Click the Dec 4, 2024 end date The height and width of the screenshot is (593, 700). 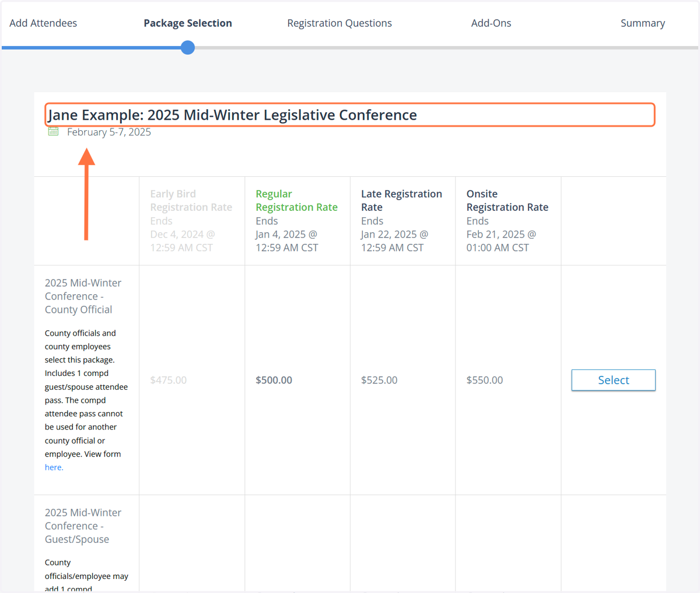point(183,241)
